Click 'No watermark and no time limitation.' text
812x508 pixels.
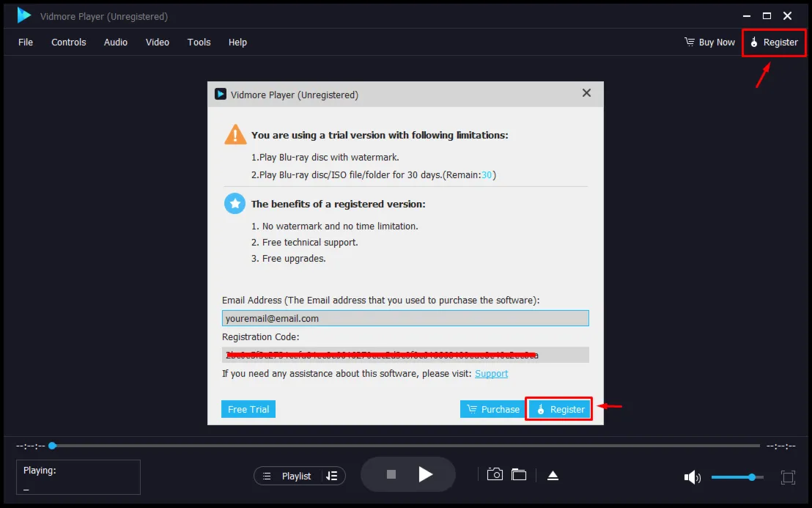[x=340, y=227]
